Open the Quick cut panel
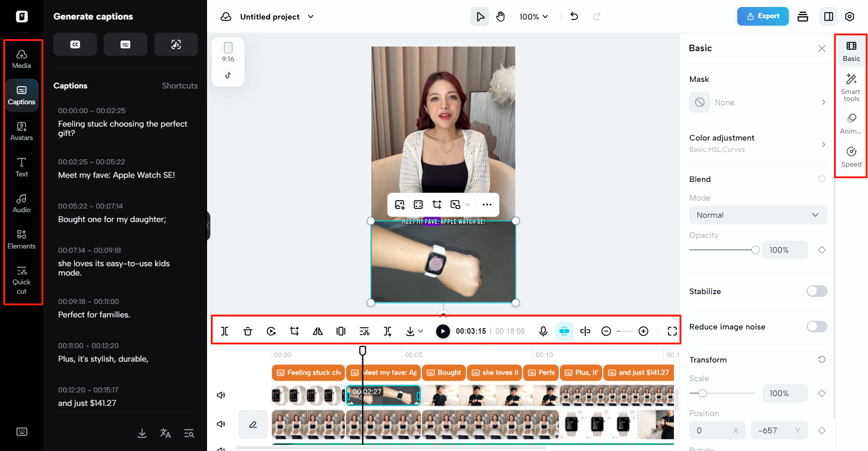Image resolution: width=868 pixels, height=451 pixels. coord(21,280)
